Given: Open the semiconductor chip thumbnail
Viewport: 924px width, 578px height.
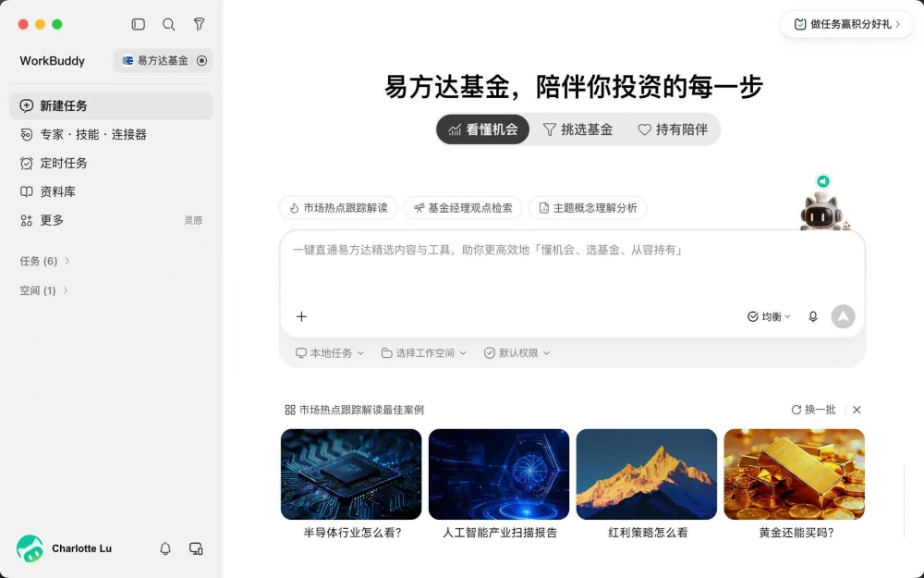Looking at the screenshot, I should click(x=351, y=474).
